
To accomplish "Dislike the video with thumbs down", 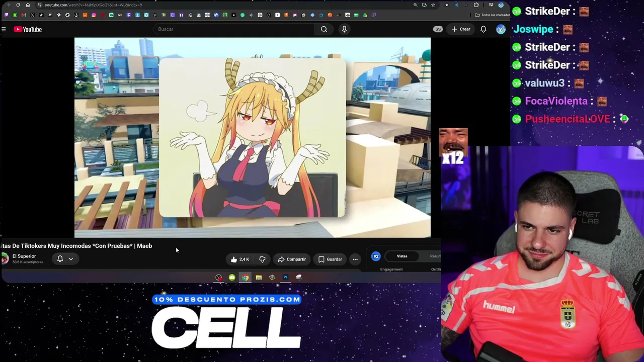I will (262, 259).
